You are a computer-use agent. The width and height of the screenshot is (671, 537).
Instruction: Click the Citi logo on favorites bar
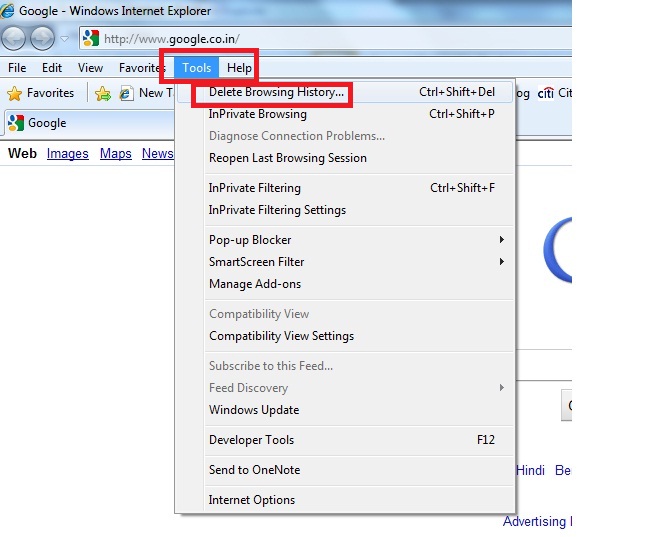click(546, 92)
